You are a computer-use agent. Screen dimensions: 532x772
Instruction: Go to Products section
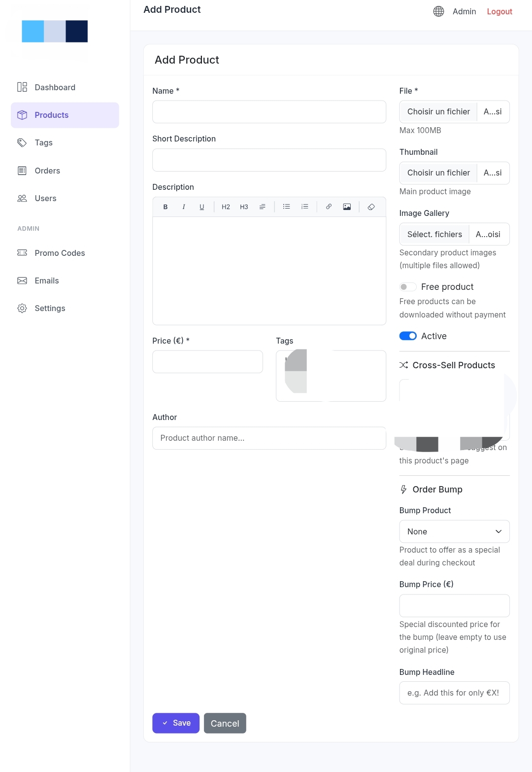pyautogui.click(x=65, y=115)
